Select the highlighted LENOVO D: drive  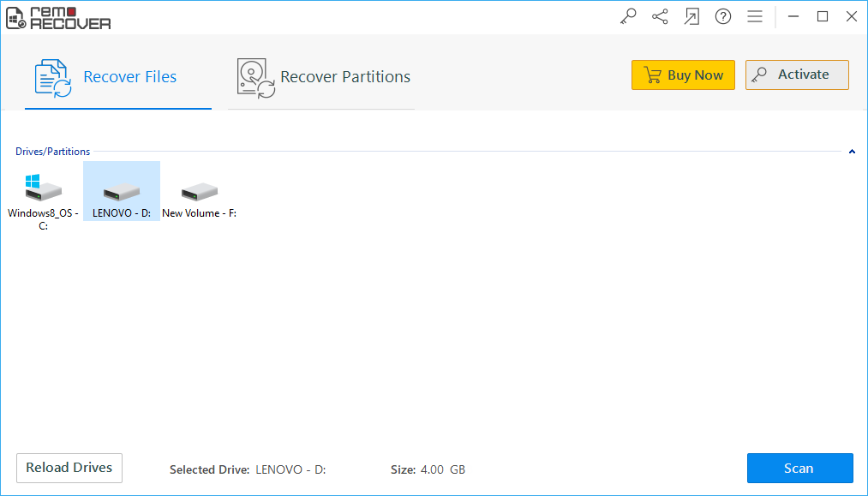[121, 190]
